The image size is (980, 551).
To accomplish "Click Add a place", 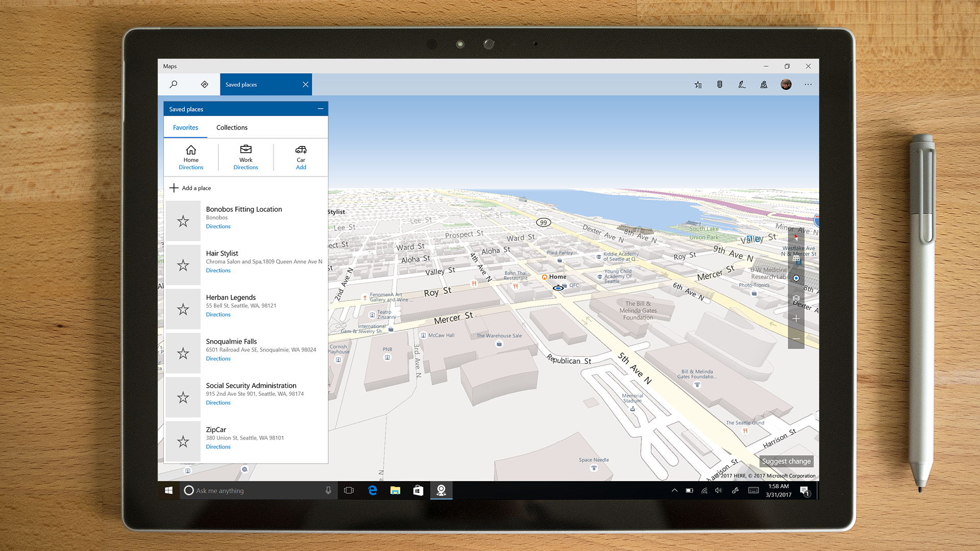I will (x=190, y=188).
